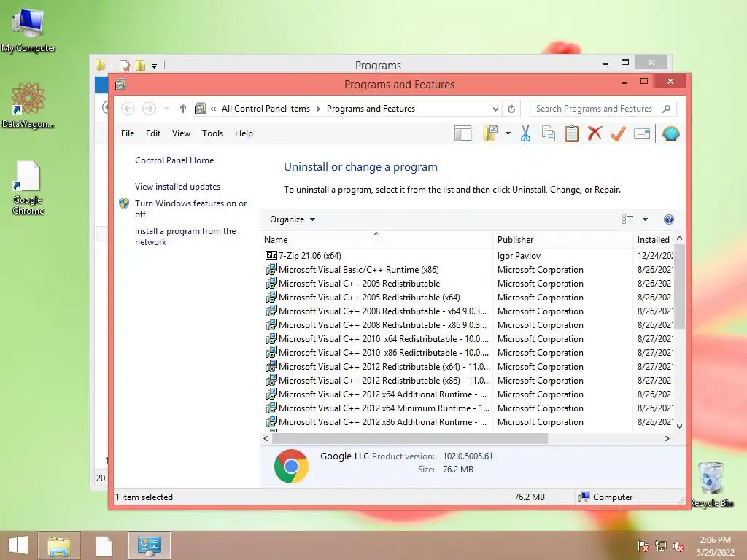This screenshot has width=747, height=560.
Task: Click the change view icon
Action: pos(628,219)
